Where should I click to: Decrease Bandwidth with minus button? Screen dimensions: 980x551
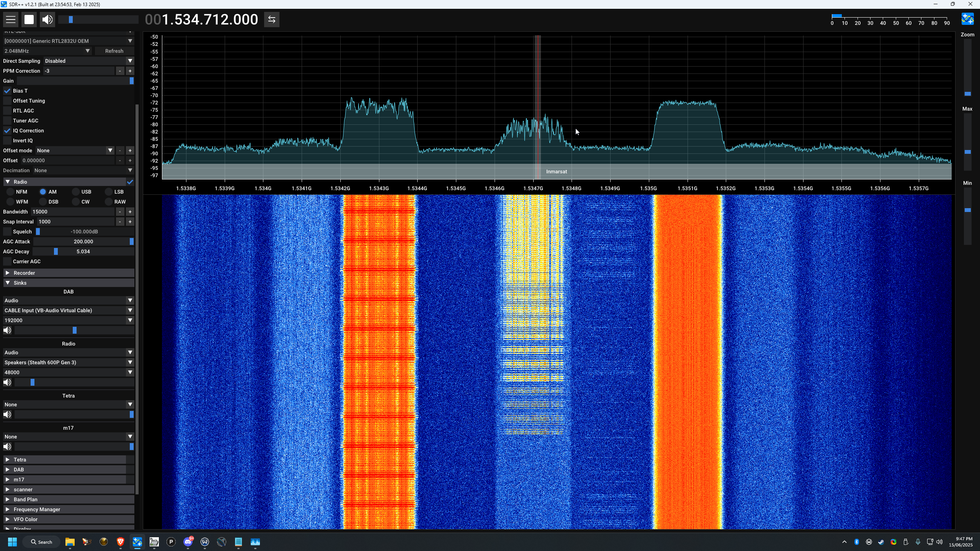[x=120, y=212]
